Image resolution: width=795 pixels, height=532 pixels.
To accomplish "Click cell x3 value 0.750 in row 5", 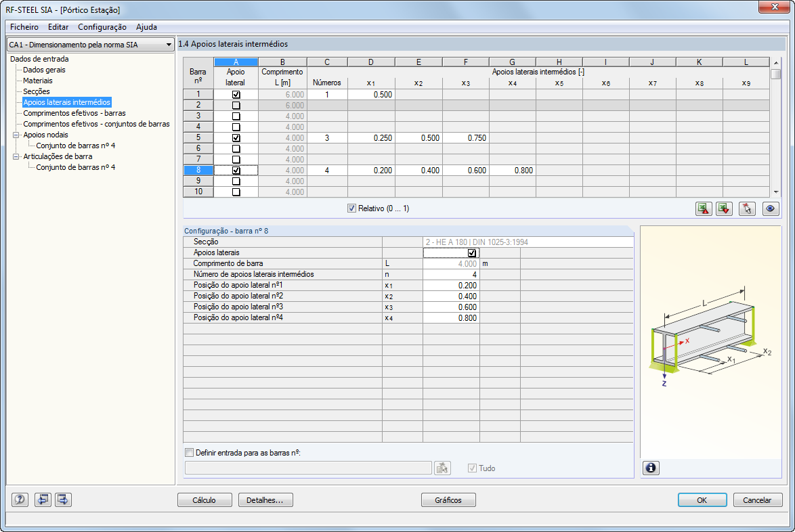I will (x=465, y=138).
